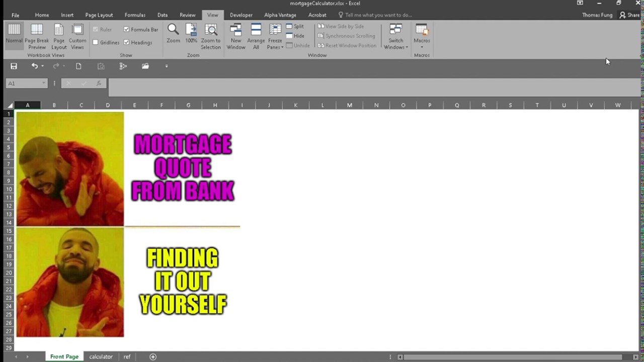Enable the Gridlines checkbox
This screenshot has height=362, width=644.
click(95, 42)
